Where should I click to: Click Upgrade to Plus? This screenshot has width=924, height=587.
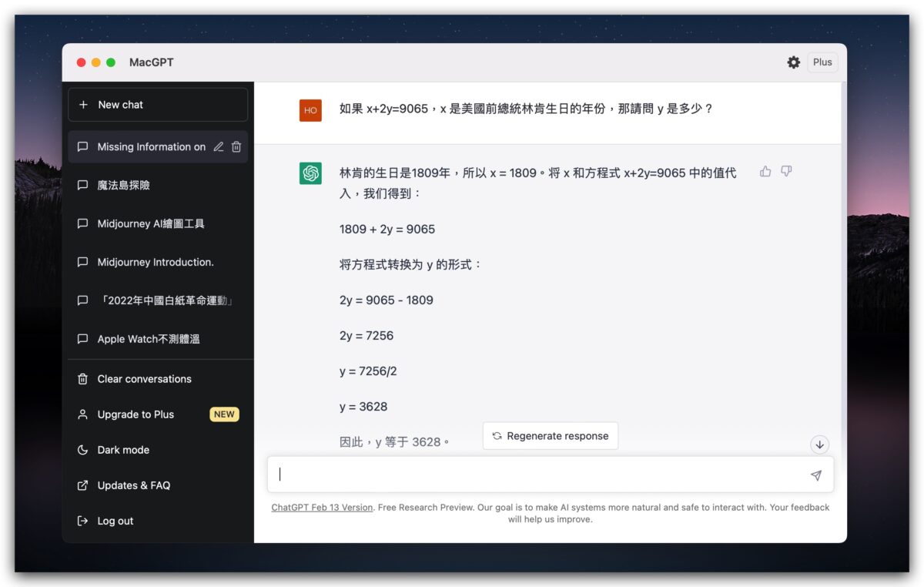point(158,414)
